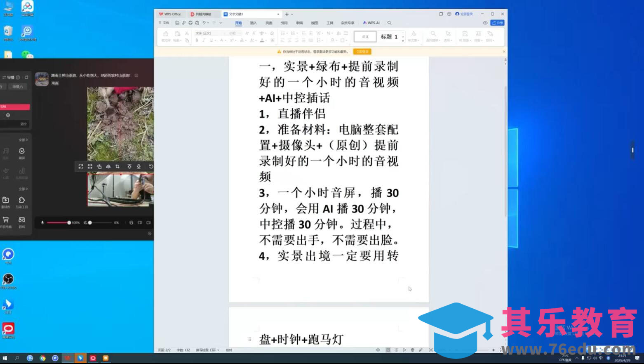Click the shopping cart icon in sidebar
Image resolution: width=644 pixels, height=364 pixels.
coord(6,220)
